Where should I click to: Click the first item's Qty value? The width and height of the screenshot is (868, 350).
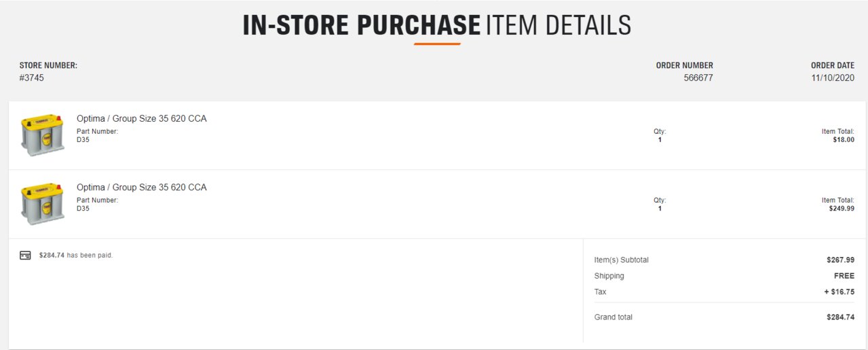click(x=660, y=139)
